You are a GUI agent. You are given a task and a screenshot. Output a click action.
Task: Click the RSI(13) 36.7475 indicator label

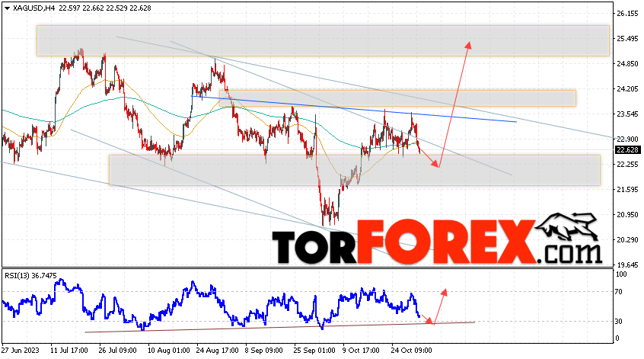point(30,276)
